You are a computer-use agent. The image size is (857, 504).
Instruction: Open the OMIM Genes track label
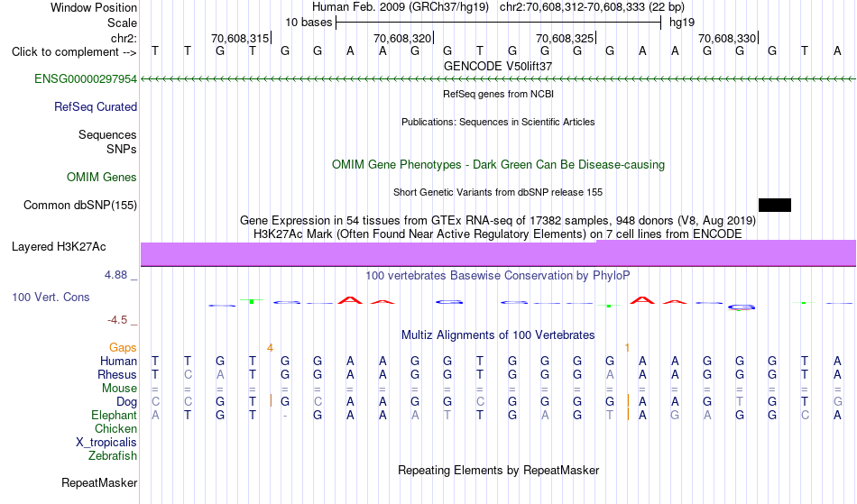click(101, 178)
